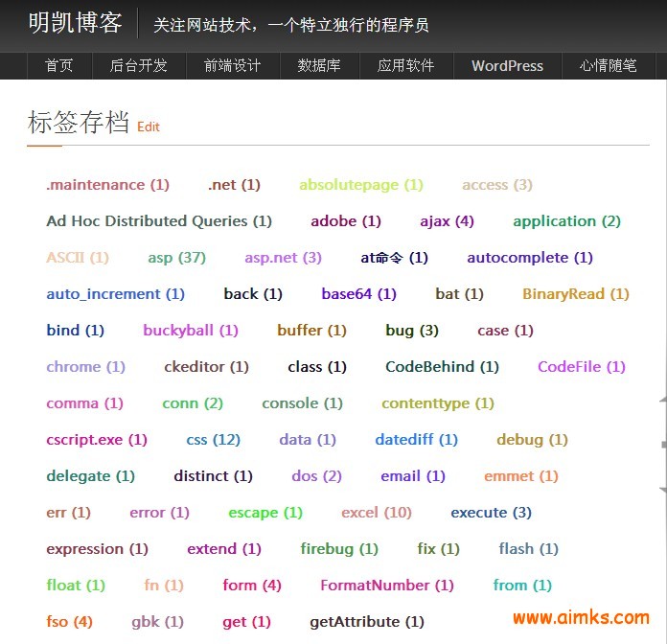667x644 pixels.
Task: Select the 数据库 menu item
Action: point(319,65)
